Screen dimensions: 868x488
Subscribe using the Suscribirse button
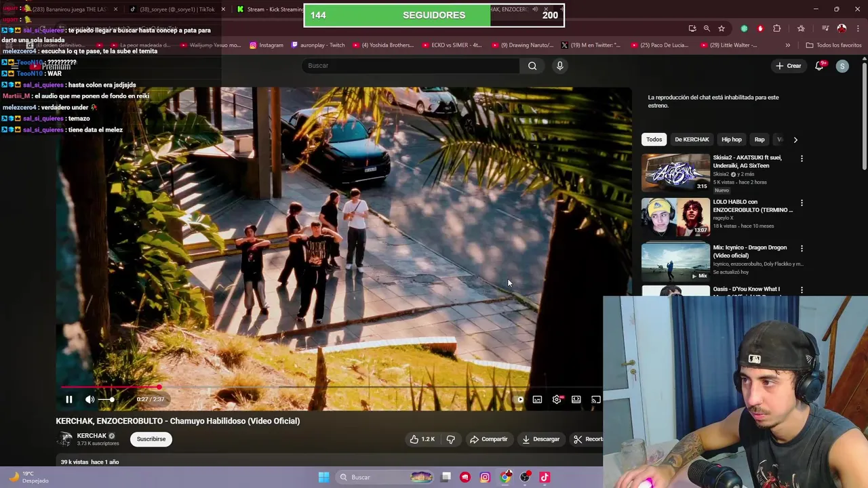[151, 439]
